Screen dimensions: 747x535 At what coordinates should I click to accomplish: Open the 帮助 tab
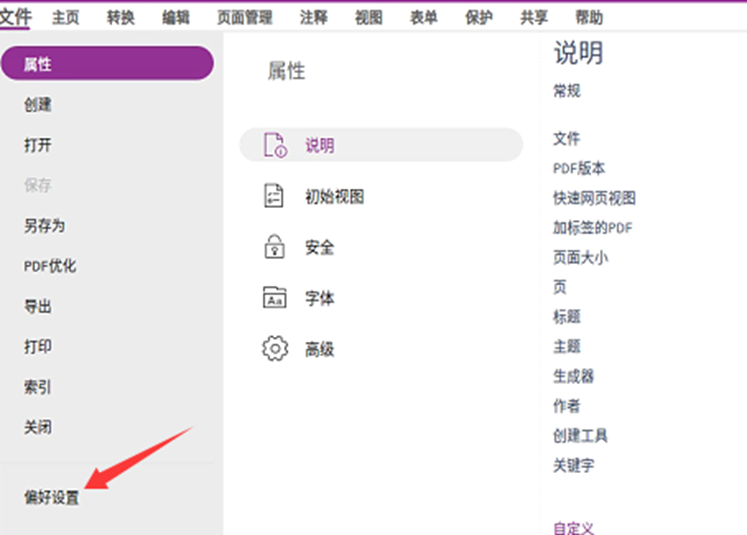tap(589, 17)
